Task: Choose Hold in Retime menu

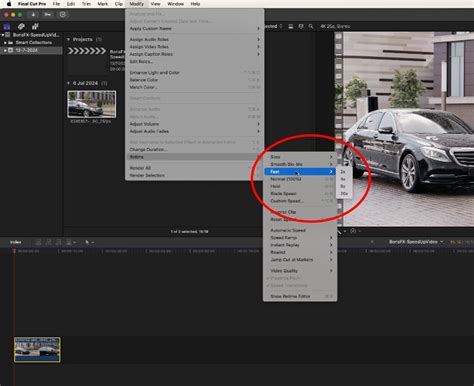Action: pyautogui.click(x=300, y=186)
